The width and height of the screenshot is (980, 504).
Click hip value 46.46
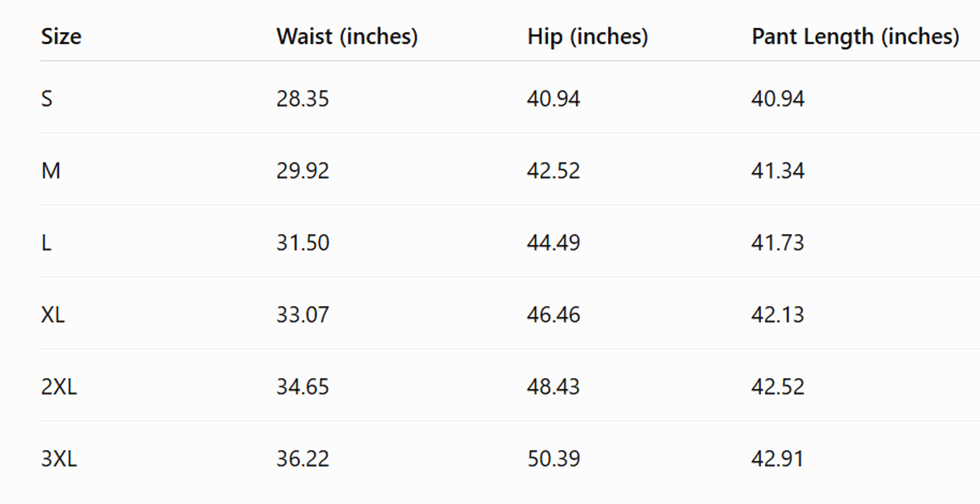click(553, 315)
